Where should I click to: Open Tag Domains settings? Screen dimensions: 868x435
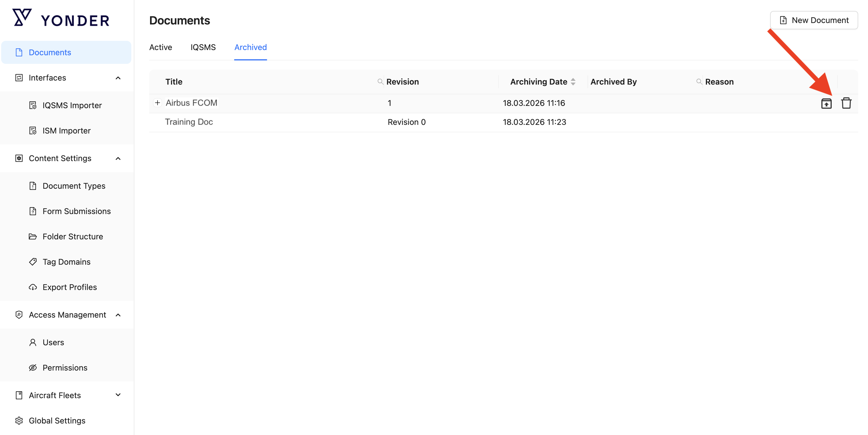tap(66, 262)
